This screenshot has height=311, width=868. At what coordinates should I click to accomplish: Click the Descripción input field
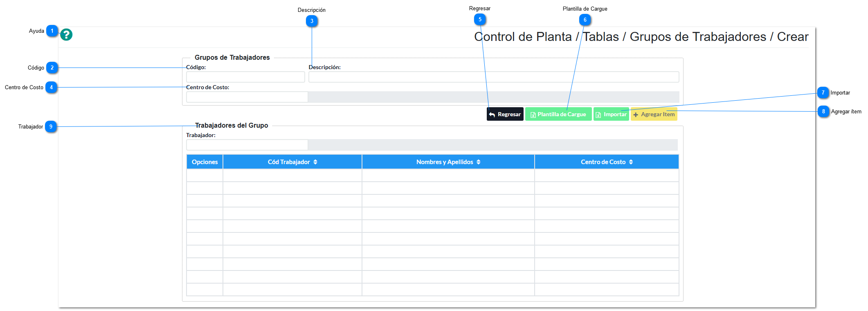click(x=494, y=77)
